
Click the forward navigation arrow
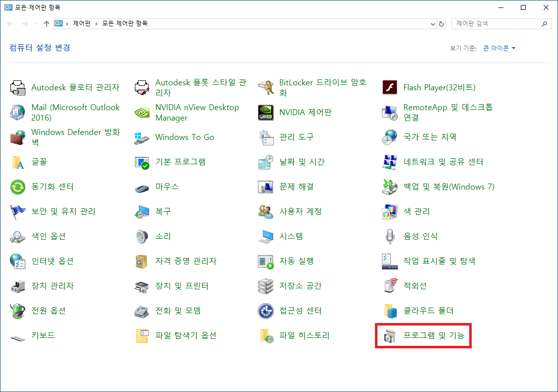(25, 24)
